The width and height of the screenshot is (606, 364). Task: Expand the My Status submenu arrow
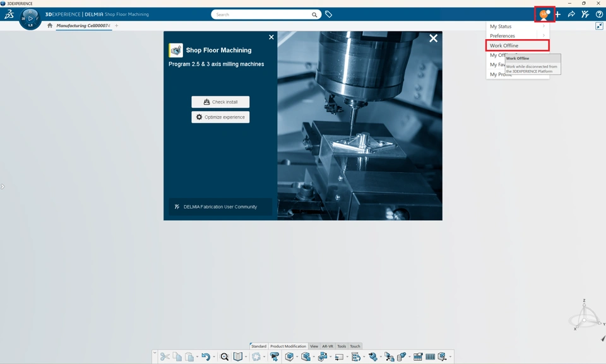tap(544, 26)
